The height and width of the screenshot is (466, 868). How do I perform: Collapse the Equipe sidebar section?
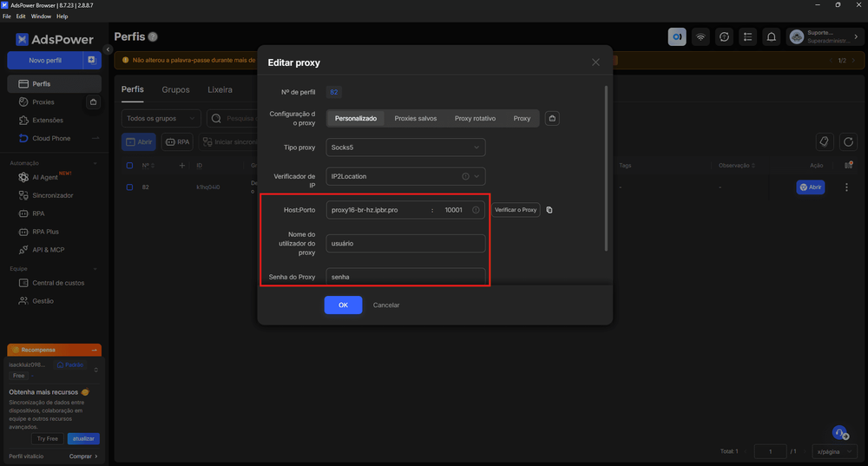(x=95, y=269)
